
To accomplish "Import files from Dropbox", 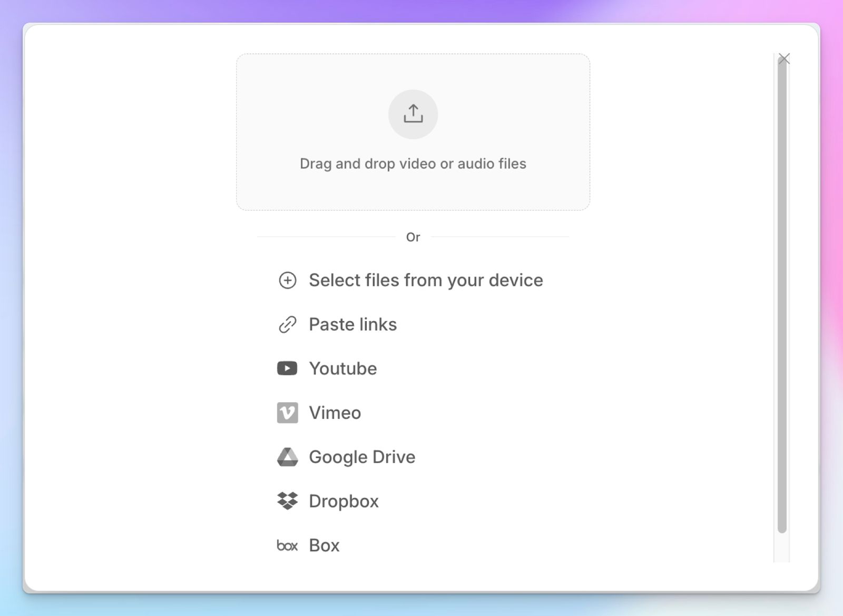I will (344, 501).
